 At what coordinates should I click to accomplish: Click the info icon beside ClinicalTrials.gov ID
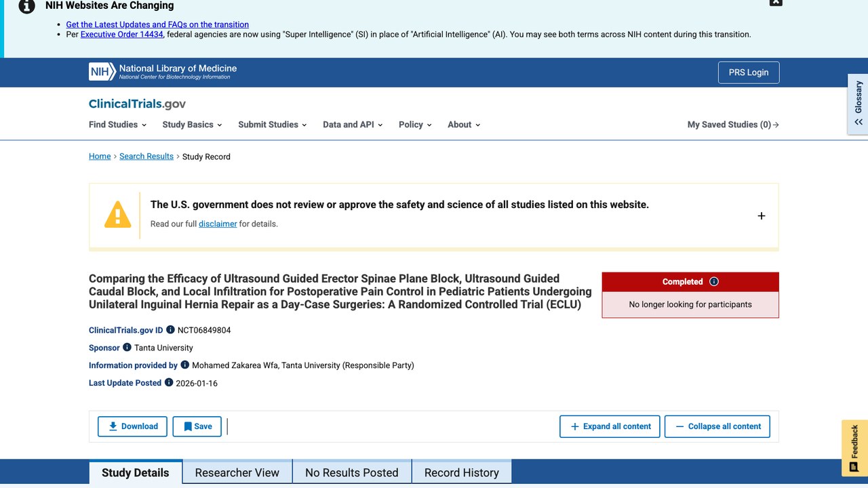pos(170,330)
